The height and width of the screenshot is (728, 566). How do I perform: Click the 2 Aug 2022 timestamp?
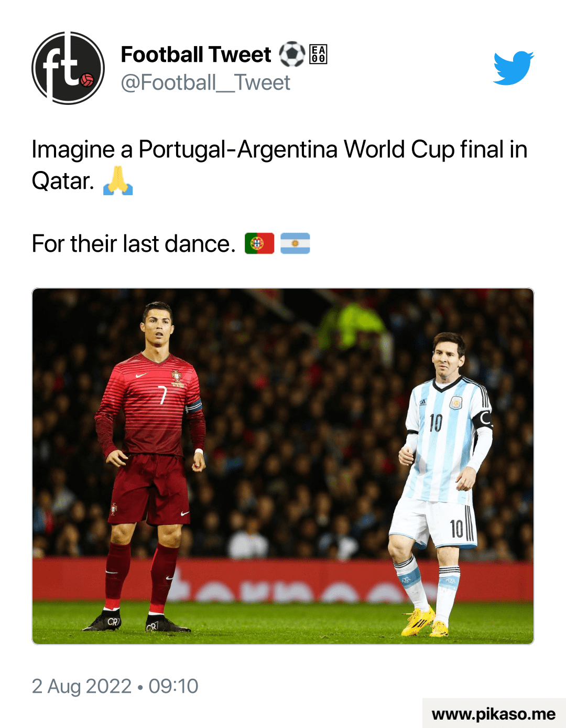click(115, 686)
